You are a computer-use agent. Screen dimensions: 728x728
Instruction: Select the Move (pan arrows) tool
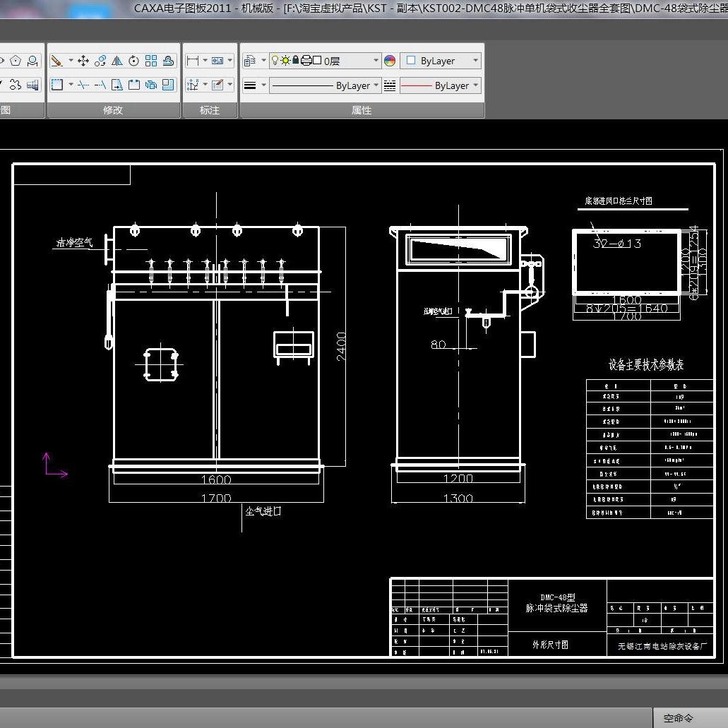pos(83,61)
